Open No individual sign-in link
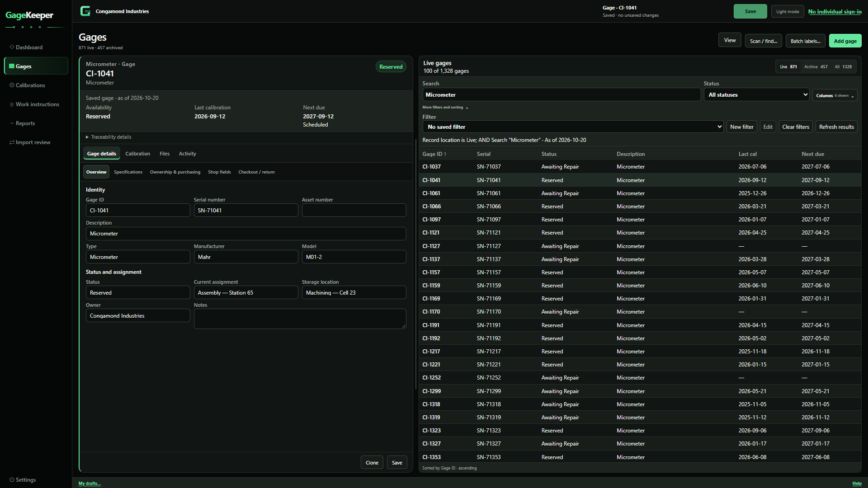This screenshot has height=488, width=868. 835,12
